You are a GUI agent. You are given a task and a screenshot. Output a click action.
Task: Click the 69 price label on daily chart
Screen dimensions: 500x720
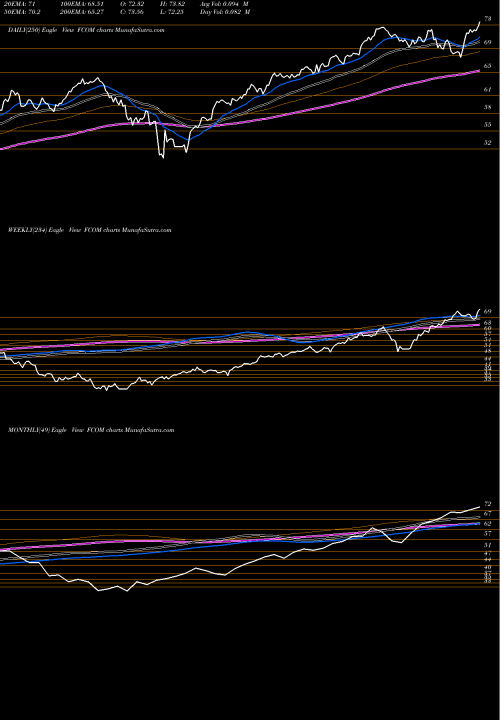(x=488, y=42)
